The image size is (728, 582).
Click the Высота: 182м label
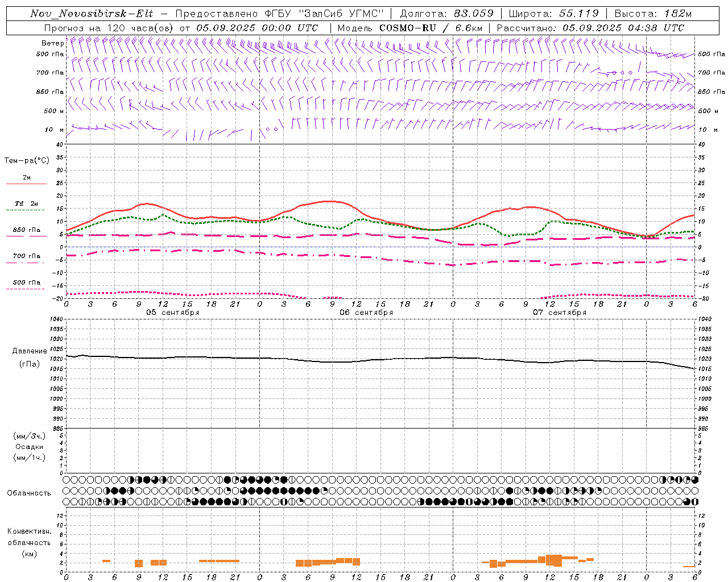(653, 14)
